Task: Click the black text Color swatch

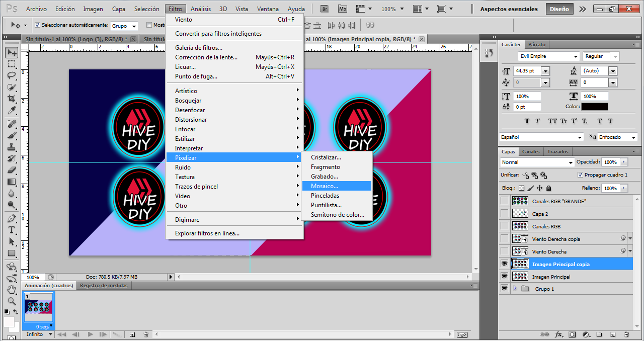Action: 594,107
